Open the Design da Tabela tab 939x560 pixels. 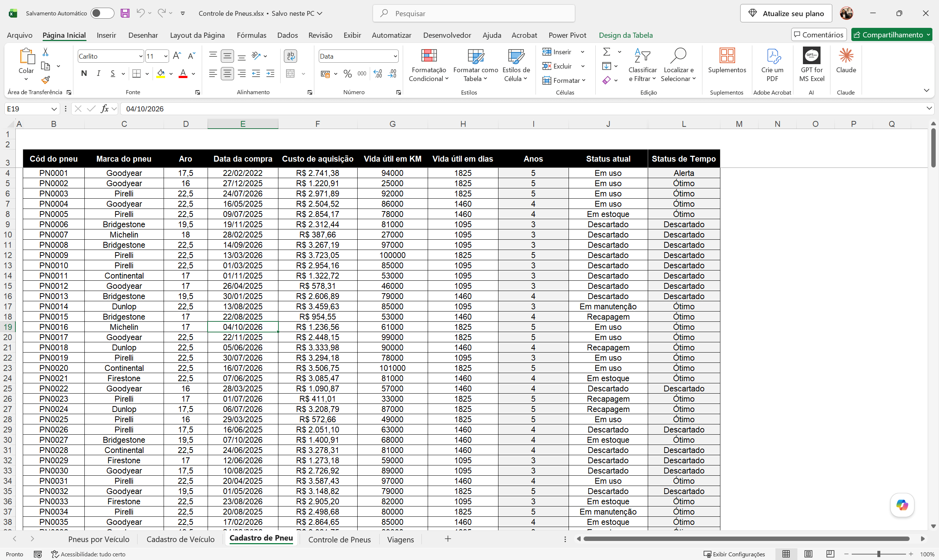tap(626, 35)
